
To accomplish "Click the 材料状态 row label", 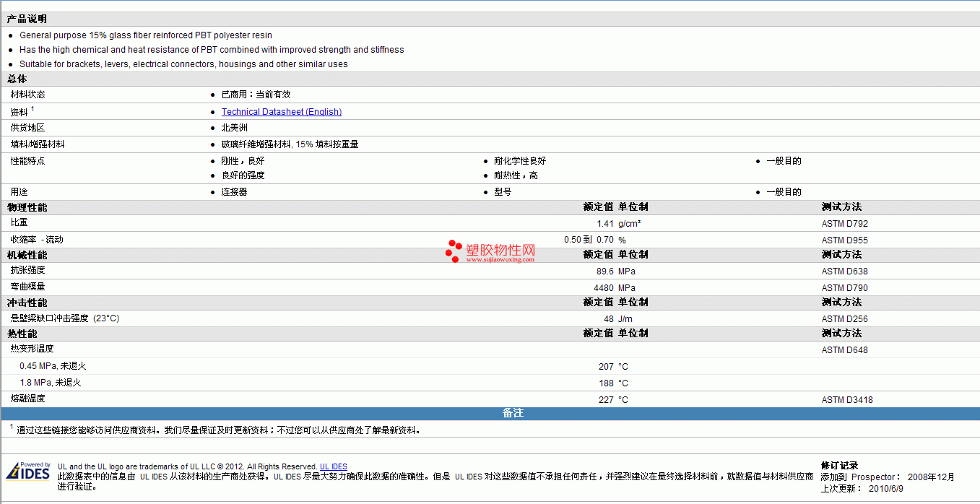I will click(x=28, y=95).
